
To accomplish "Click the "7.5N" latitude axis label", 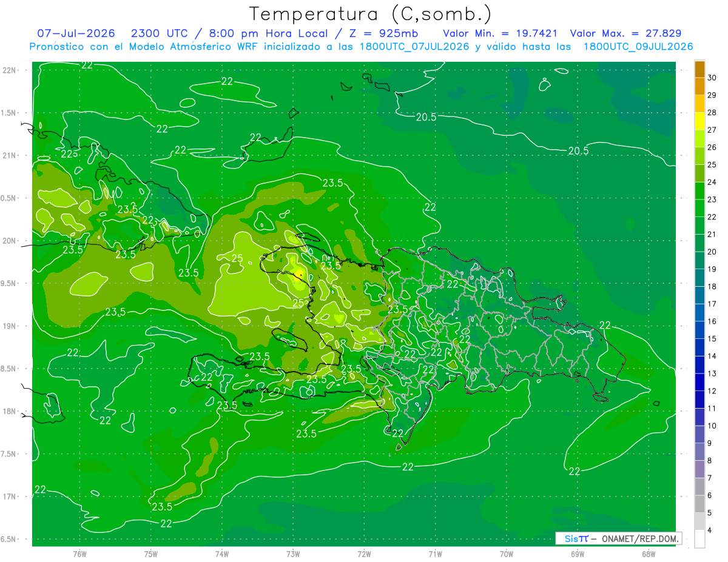I will pyautogui.click(x=9, y=454).
